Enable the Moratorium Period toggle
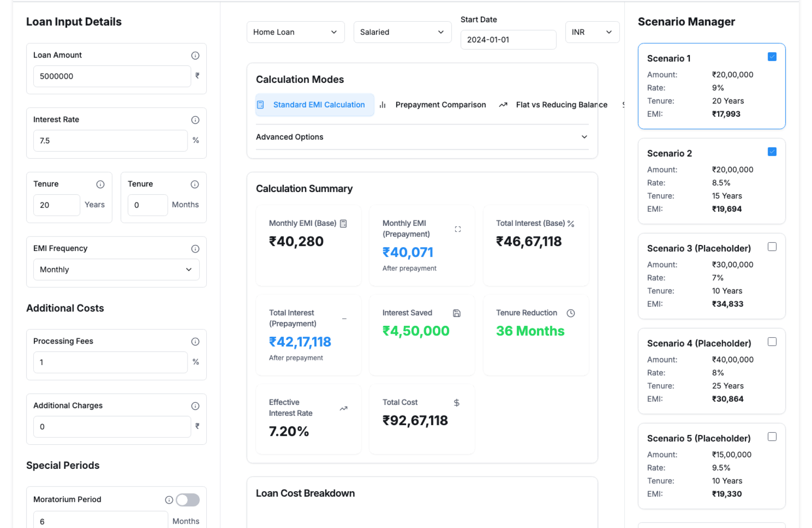The height and width of the screenshot is (528, 812). point(188,500)
